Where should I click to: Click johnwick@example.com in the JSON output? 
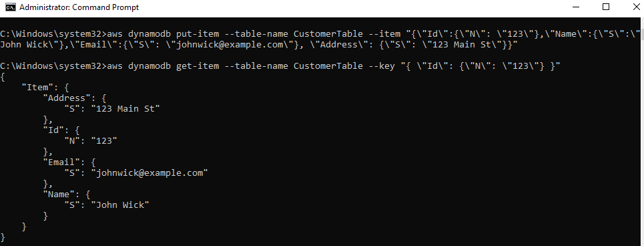[149, 172]
